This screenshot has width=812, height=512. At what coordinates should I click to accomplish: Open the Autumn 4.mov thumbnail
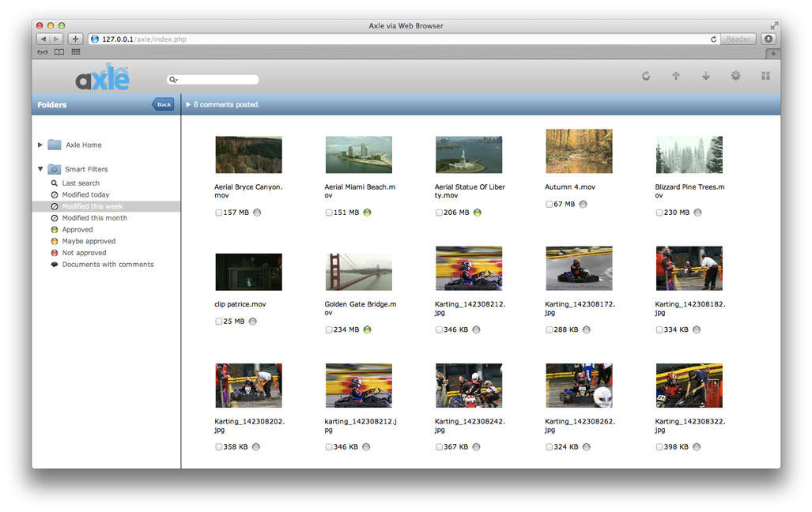click(579, 151)
